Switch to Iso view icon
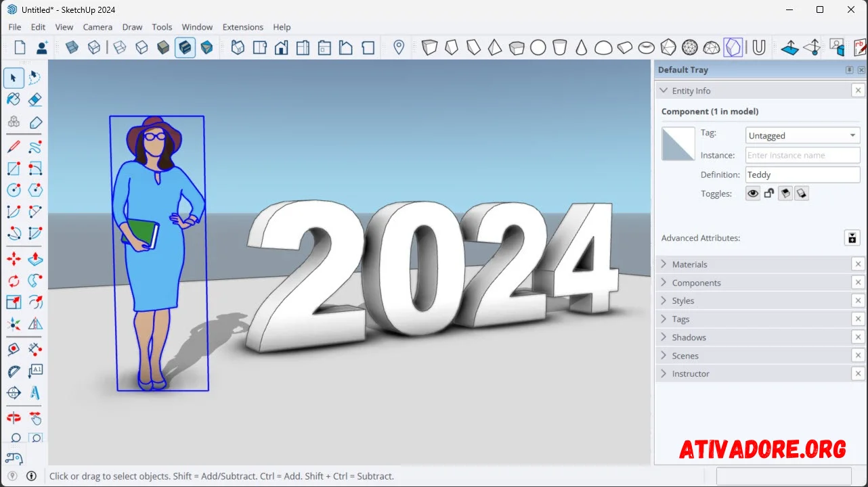The image size is (868, 487). [238, 47]
